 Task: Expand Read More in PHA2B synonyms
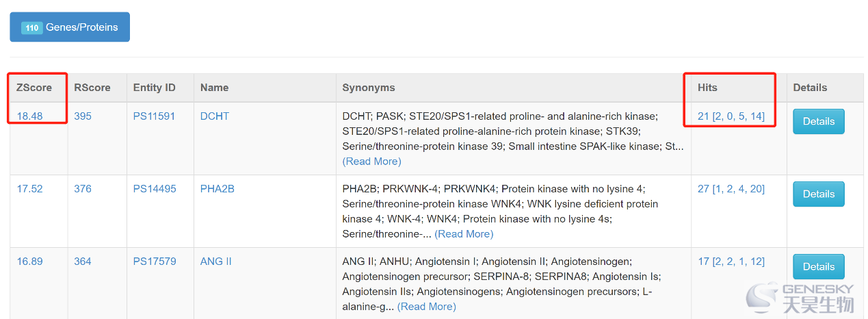point(464,234)
